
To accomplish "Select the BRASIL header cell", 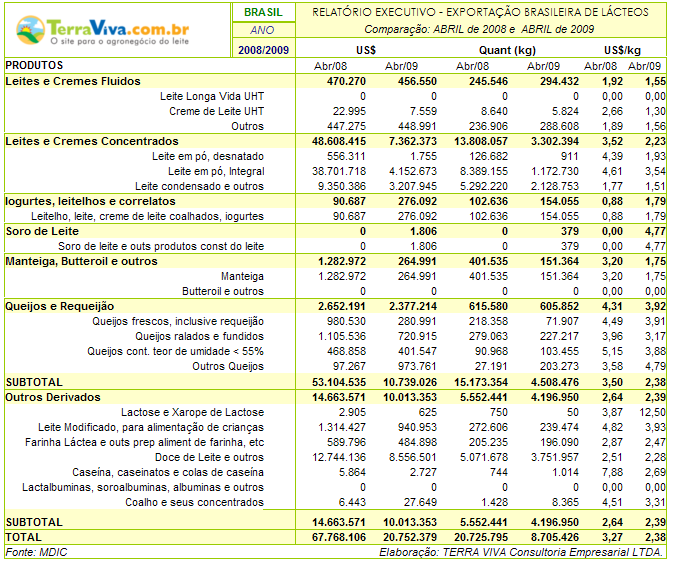I will point(263,12).
